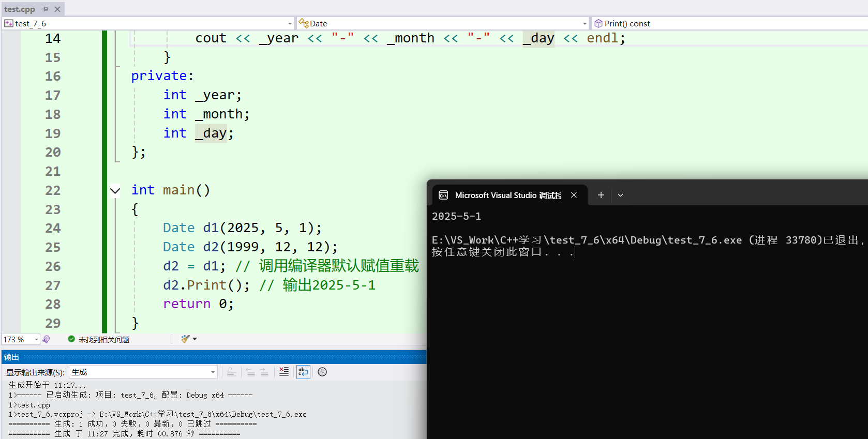
Task: Close the debug console tab
Action: (x=574, y=195)
